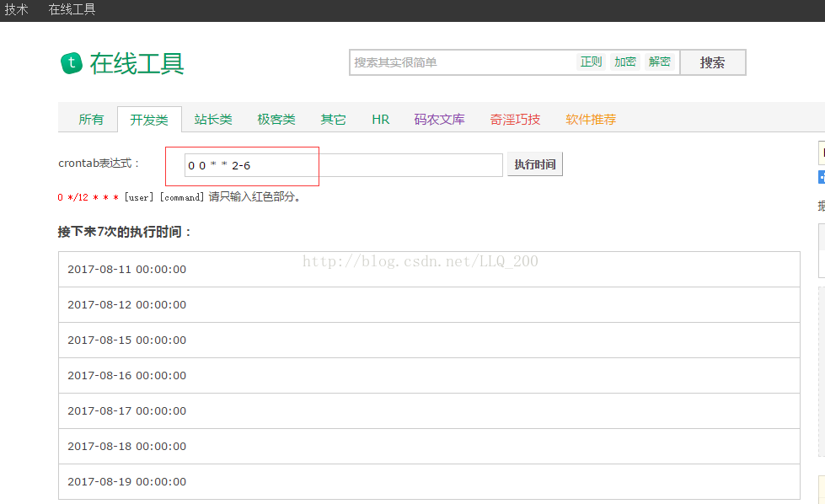Select the 正则 search tag
Image resolution: width=825 pixels, height=504 pixels.
[x=591, y=62]
